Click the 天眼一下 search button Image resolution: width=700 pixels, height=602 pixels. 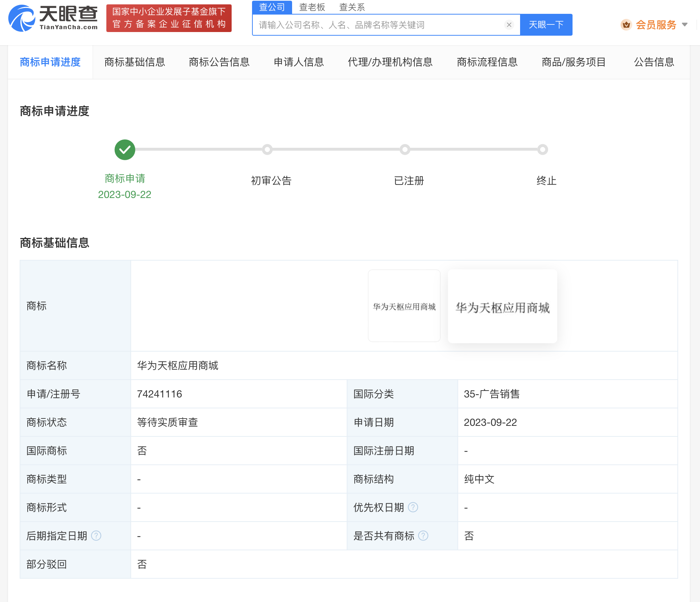coord(546,25)
